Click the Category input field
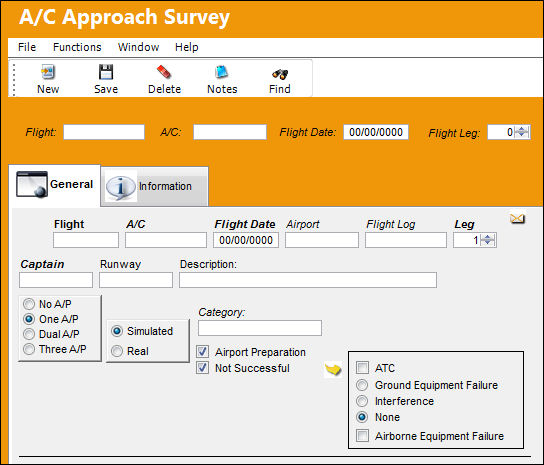 tap(260, 328)
